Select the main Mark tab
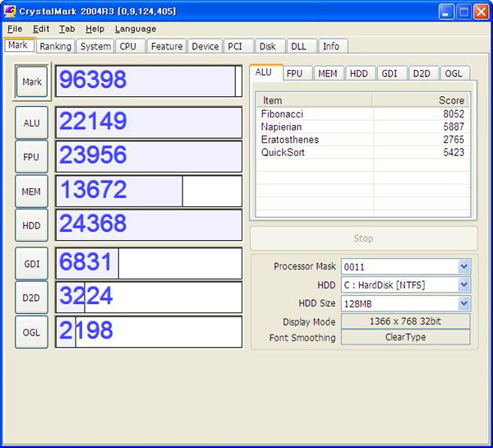 click(20, 45)
